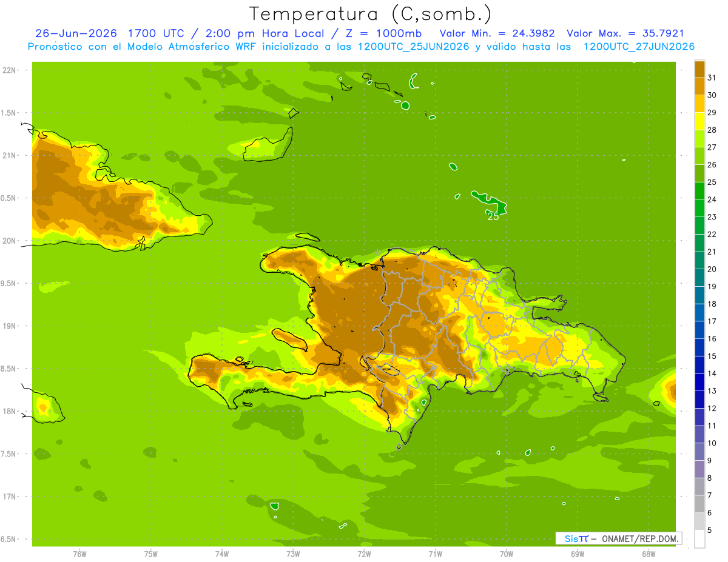Click the white '25' contour label on the map

click(493, 216)
